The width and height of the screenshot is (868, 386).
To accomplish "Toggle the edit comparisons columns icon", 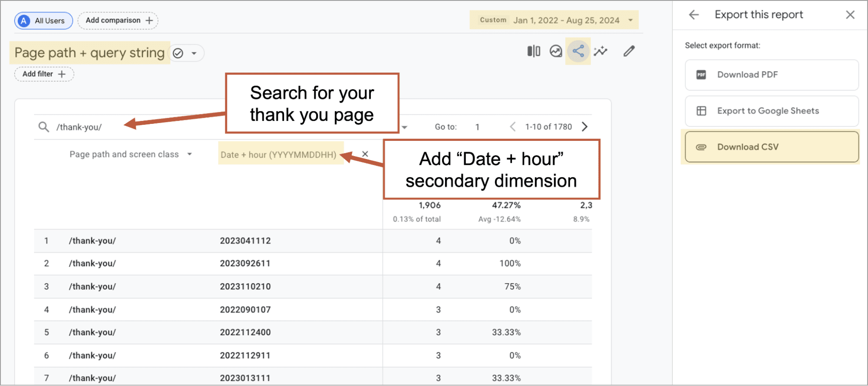I will point(534,51).
